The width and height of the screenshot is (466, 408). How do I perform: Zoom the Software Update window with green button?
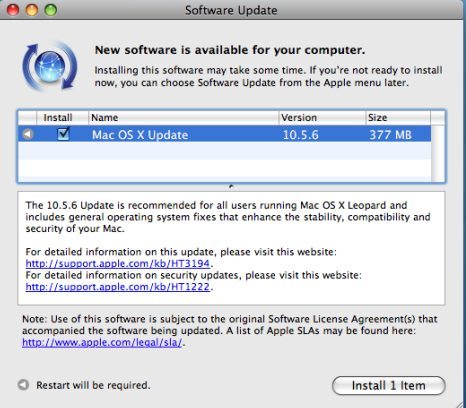coord(51,10)
